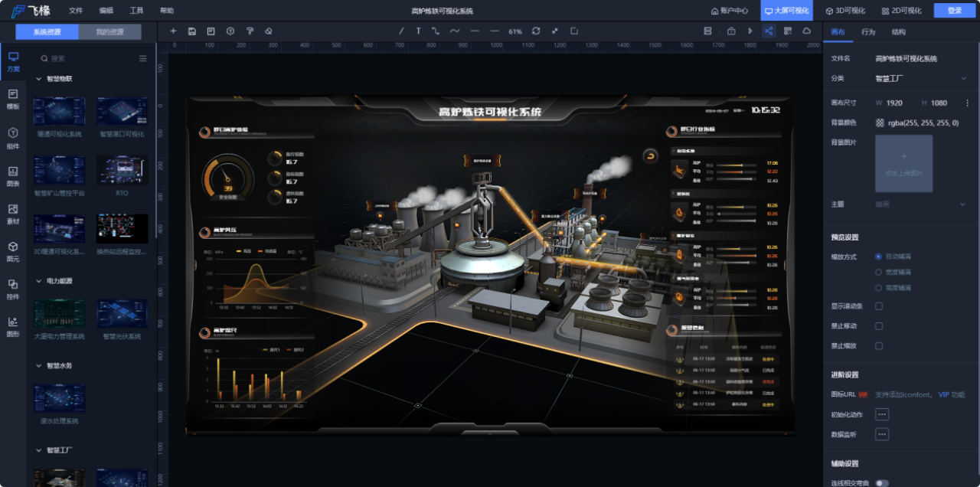Viewport: 980px width, 487px height.
Task: Collapse the 智慧工厂 category in resource list
Action: 38,450
